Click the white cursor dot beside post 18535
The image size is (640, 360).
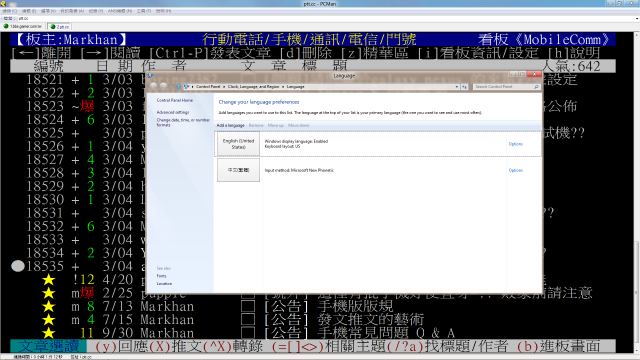pos(18,266)
